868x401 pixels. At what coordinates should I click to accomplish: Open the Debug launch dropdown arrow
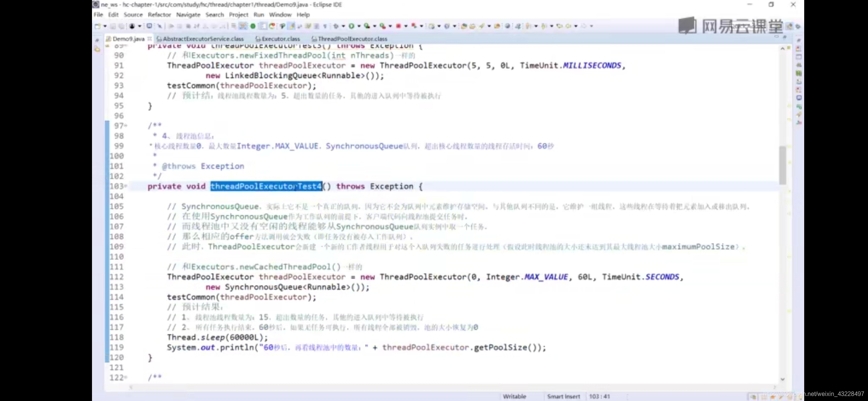click(343, 26)
